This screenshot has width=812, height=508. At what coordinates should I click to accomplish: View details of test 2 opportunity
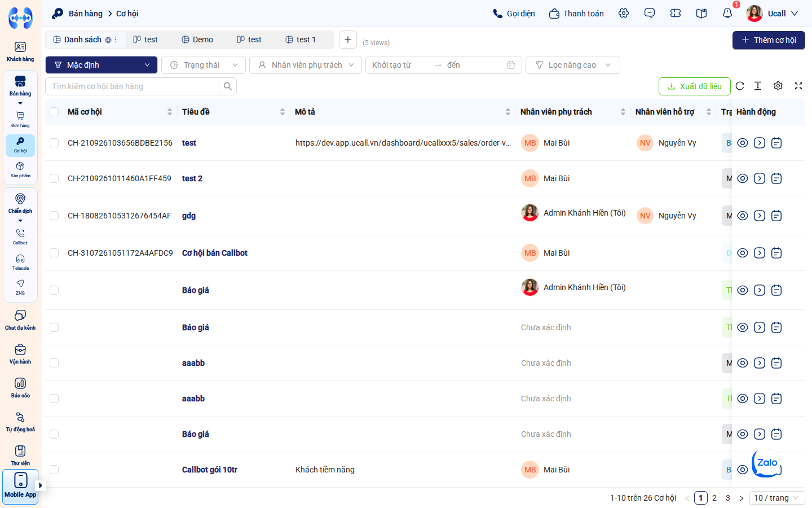click(x=743, y=178)
